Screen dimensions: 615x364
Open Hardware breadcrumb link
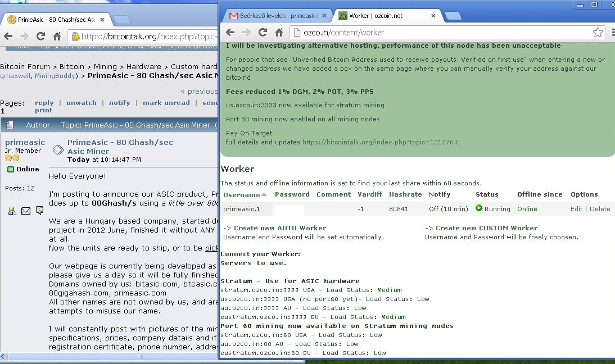(x=143, y=67)
